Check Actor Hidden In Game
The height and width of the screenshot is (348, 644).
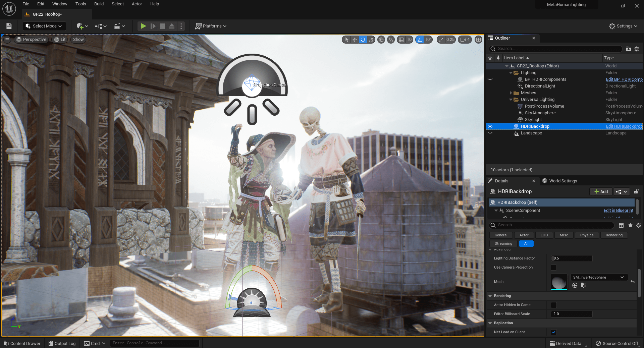coord(554,305)
